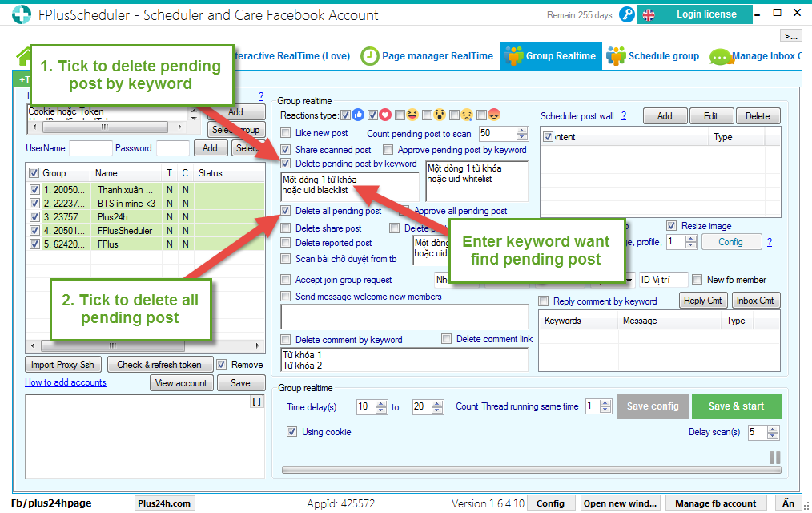
Task: Enable Approve pending post by keyword
Action: click(x=388, y=149)
